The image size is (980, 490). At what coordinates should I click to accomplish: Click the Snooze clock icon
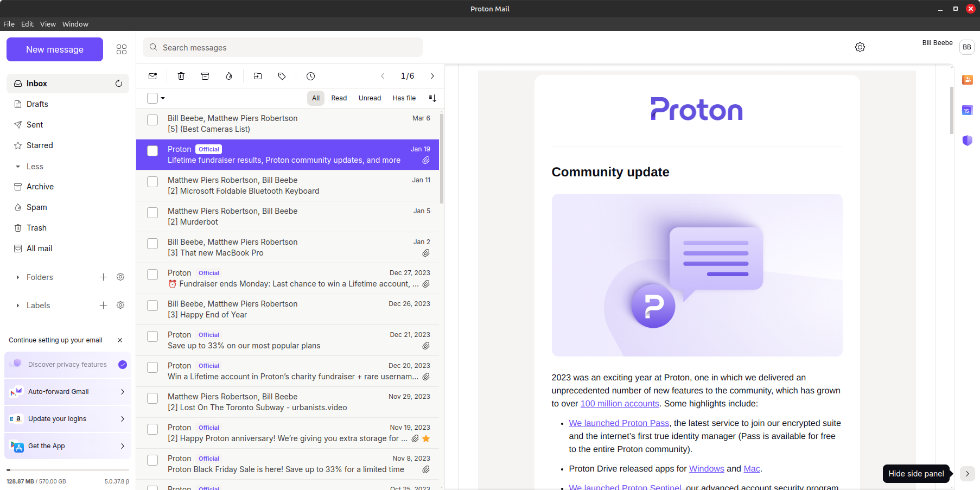(x=310, y=76)
